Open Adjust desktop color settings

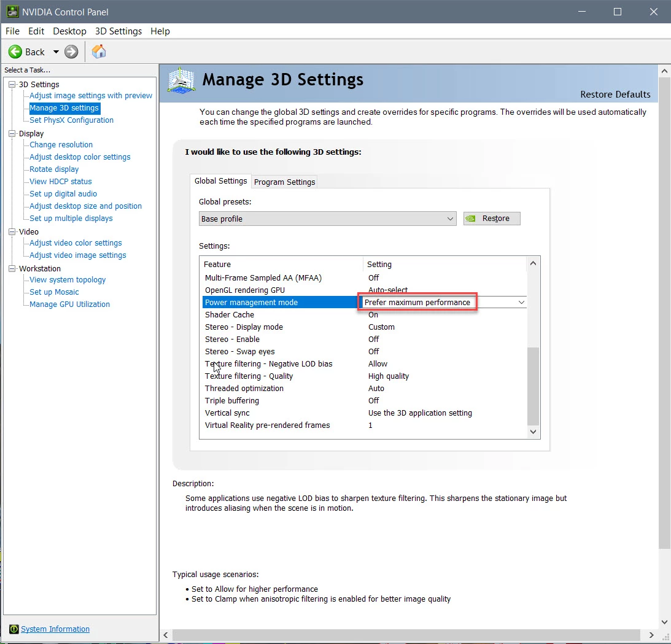(x=80, y=157)
